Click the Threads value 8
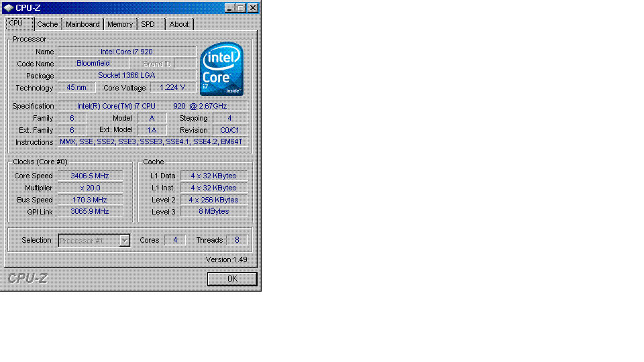 237,240
